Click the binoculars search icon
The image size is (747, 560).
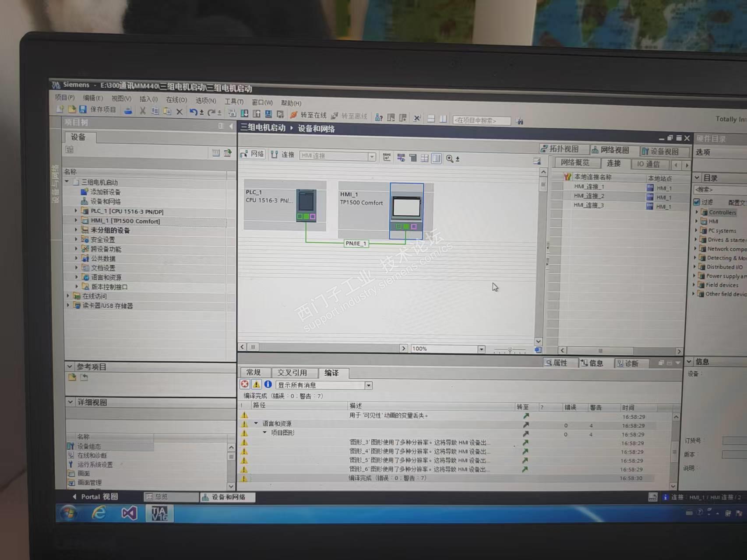coord(520,121)
